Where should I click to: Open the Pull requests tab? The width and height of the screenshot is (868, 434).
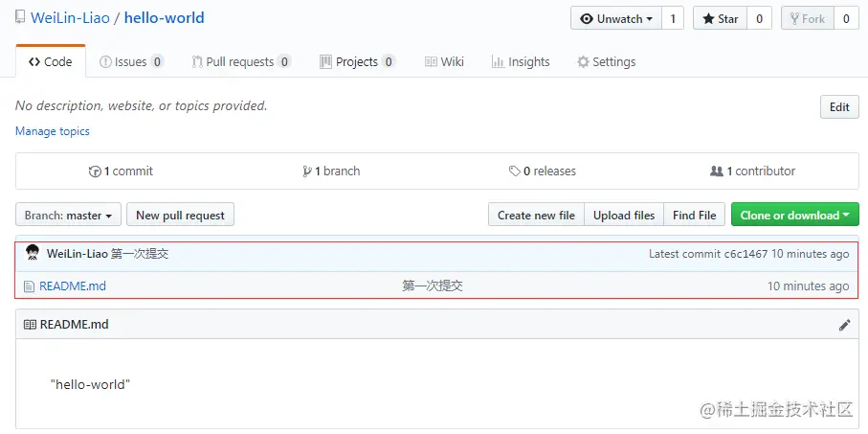(x=241, y=61)
